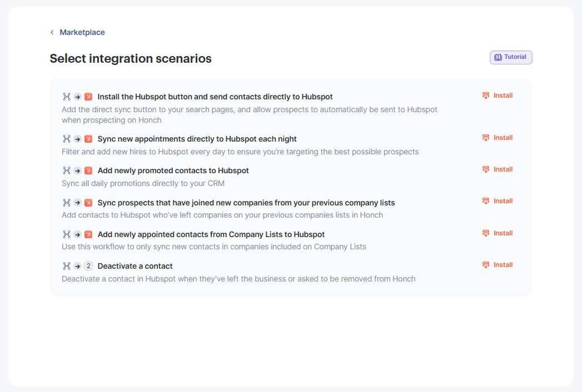This screenshot has width=582, height=392.
Task: Click the Hubspot icon on the 'Sync prospects that have joined' row
Action: (88, 202)
